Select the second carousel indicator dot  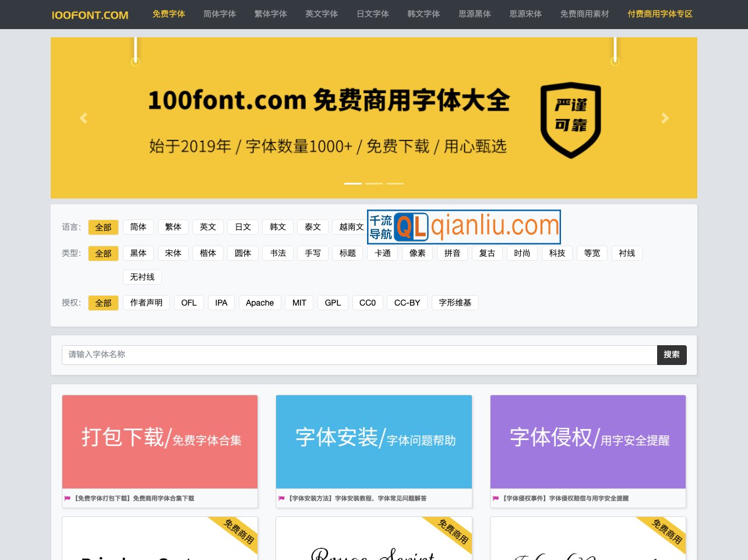[374, 183]
